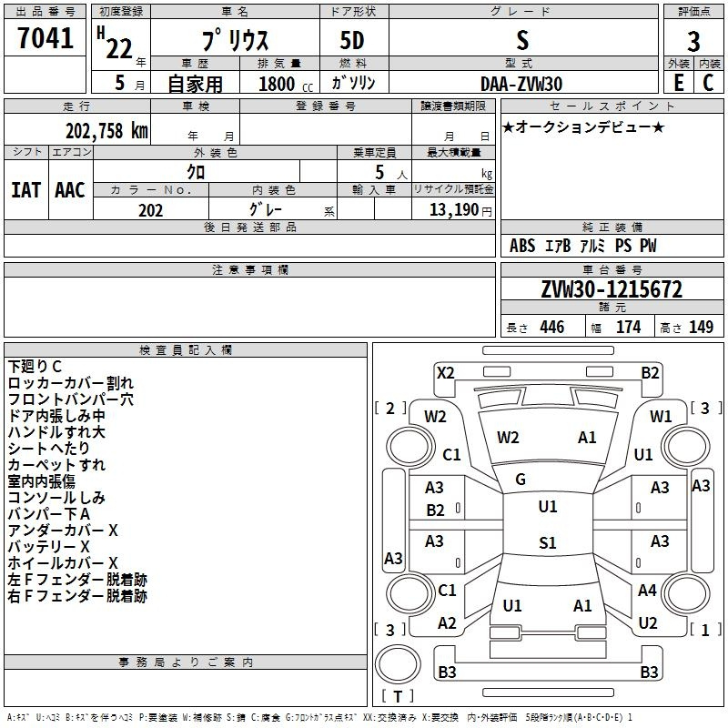This screenshot has width=728, height=728.
Task: Click the G mark on windshield
Action: 521,480
